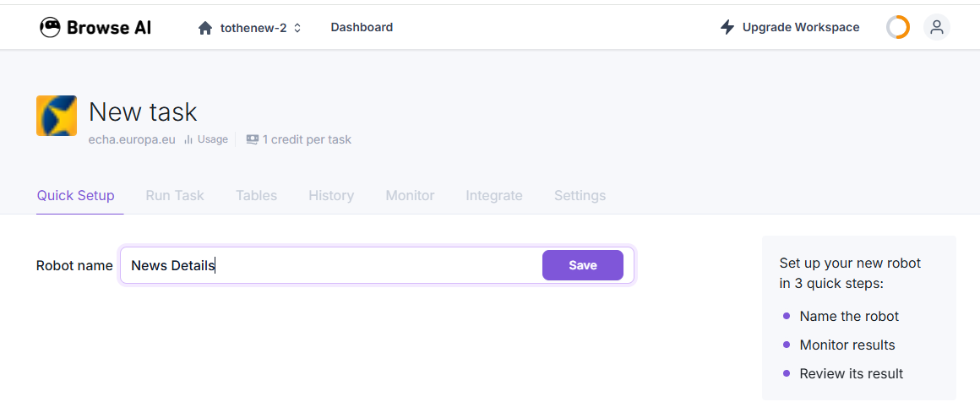Save the robot name
The height and width of the screenshot is (402, 980).
[582, 265]
